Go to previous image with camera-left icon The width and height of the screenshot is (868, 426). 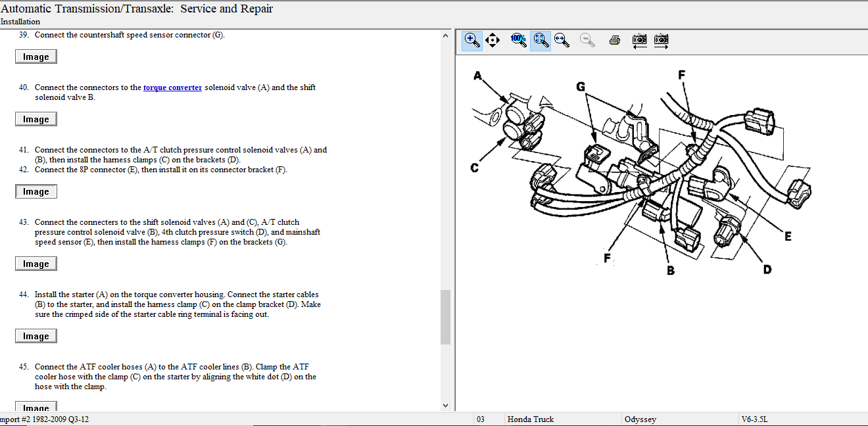coord(639,40)
